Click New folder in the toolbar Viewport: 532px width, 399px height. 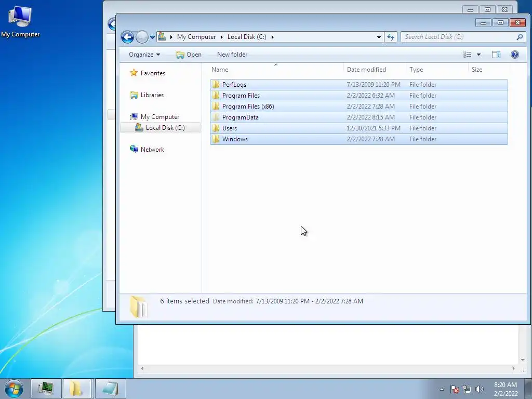pos(232,55)
